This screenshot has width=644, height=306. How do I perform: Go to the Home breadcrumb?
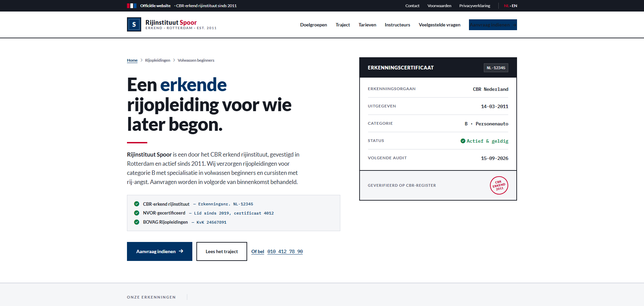coord(132,60)
